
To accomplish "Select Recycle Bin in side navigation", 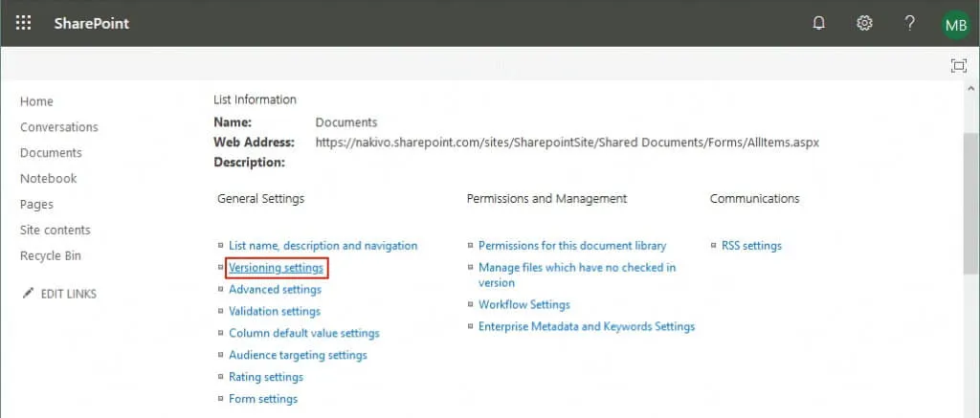I will click(51, 256).
